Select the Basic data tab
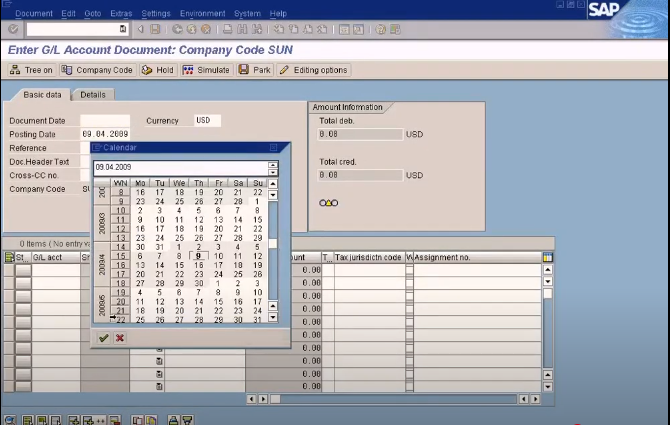The width and height of the screenshot is (670, 425). (42, 95)
